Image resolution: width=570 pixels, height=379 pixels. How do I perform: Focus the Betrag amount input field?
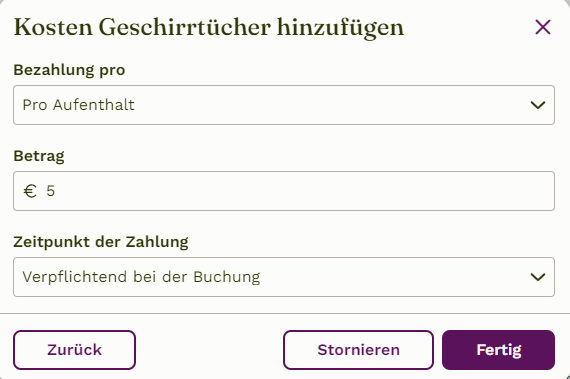284,191
